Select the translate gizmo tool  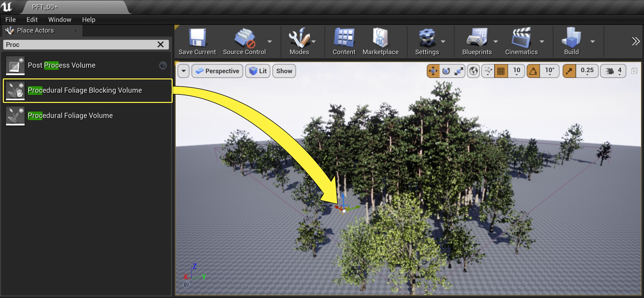tap(433, 71)
